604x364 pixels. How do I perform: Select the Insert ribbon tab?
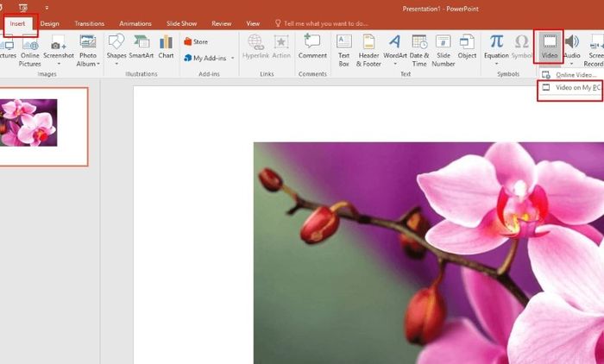[18, 24]
